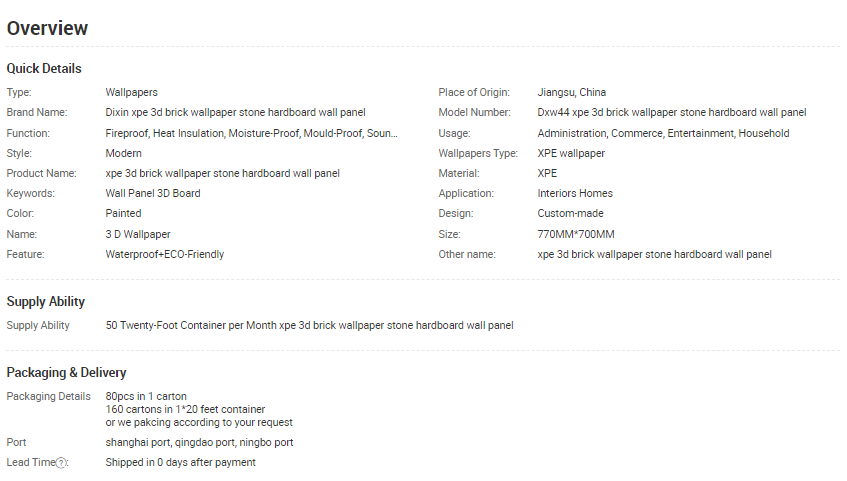
Task: Click the Feature value Waterproof+ECO-Friendly
Action: [x=165, y=254]
